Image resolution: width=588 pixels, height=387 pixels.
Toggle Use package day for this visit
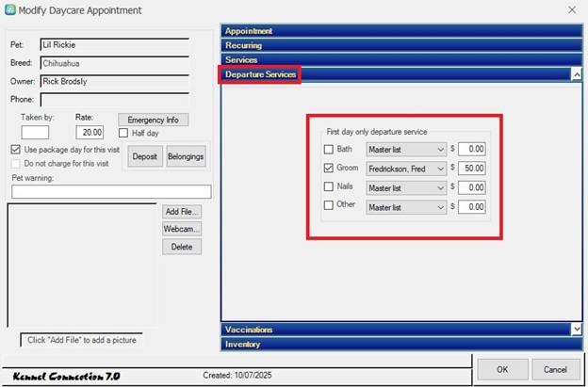[x=15, y=150]
